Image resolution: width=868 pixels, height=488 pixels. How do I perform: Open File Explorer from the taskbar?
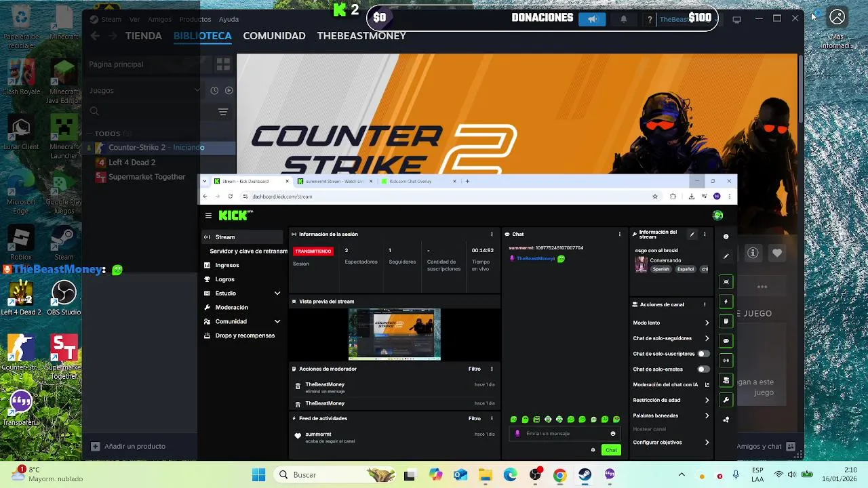485,475
